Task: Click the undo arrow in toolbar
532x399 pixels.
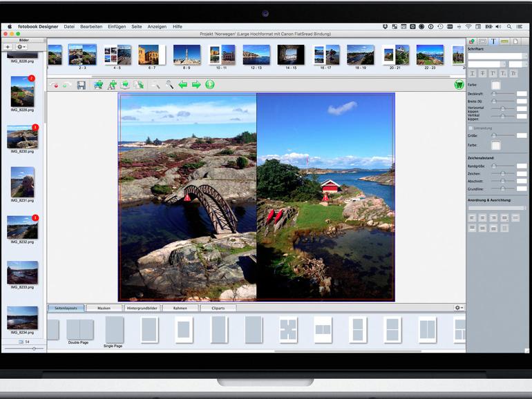Action: pyautogui.click(x=55, y=85)
